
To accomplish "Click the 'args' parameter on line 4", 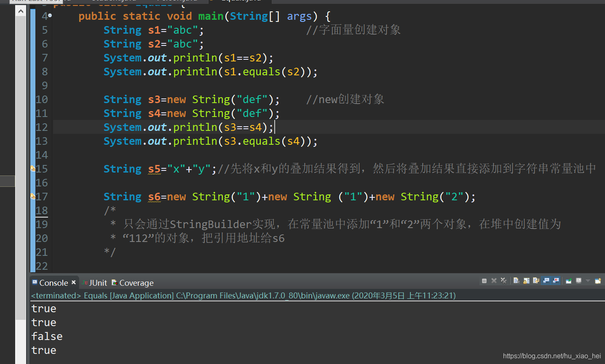I will (300, 16).
